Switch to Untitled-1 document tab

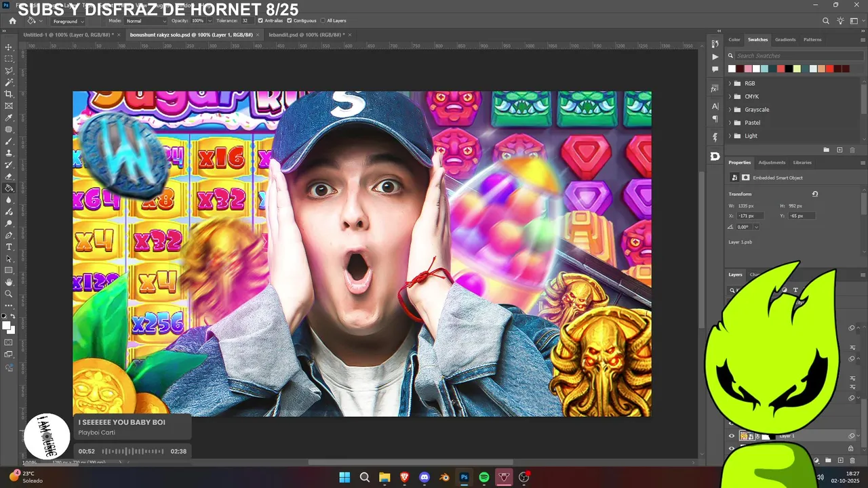click(68, 35)
